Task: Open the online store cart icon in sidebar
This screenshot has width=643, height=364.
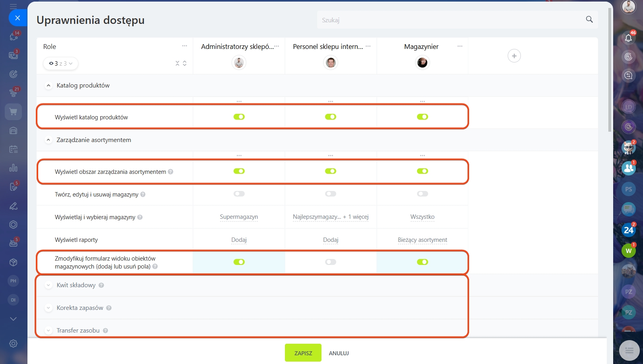Action: (14, 112)
